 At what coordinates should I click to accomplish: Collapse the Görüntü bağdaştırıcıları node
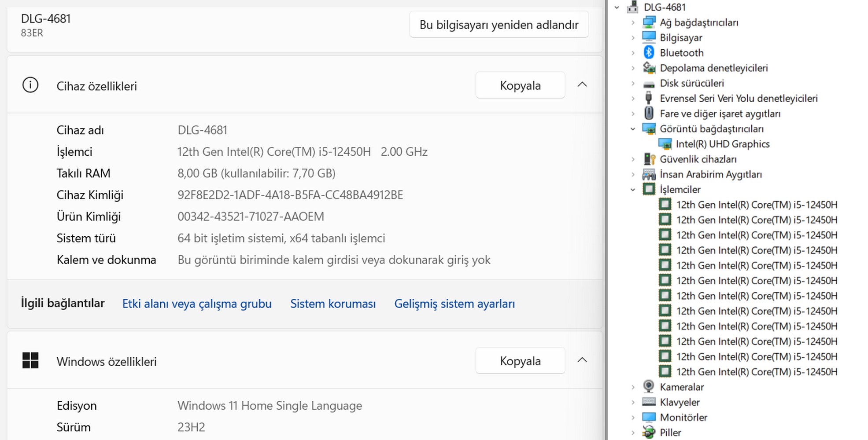633,129
